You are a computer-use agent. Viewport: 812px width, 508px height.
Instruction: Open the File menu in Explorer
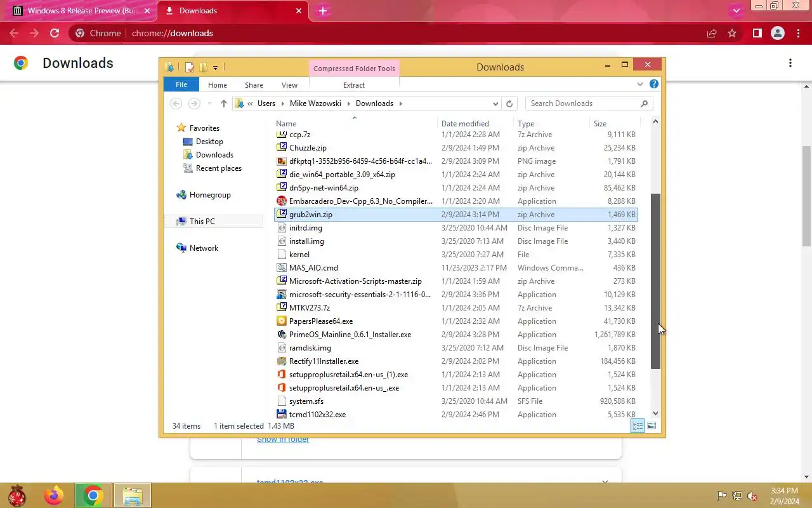181,84
